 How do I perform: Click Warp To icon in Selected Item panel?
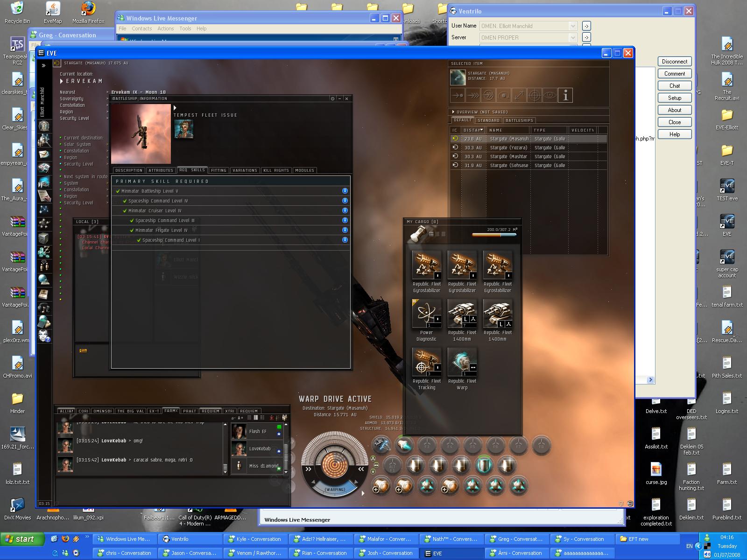[473, 96]
